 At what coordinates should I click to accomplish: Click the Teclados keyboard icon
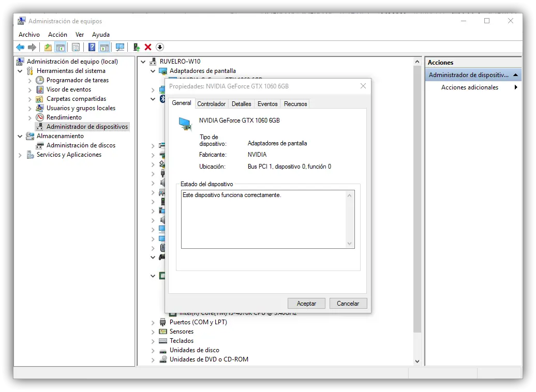162,341
